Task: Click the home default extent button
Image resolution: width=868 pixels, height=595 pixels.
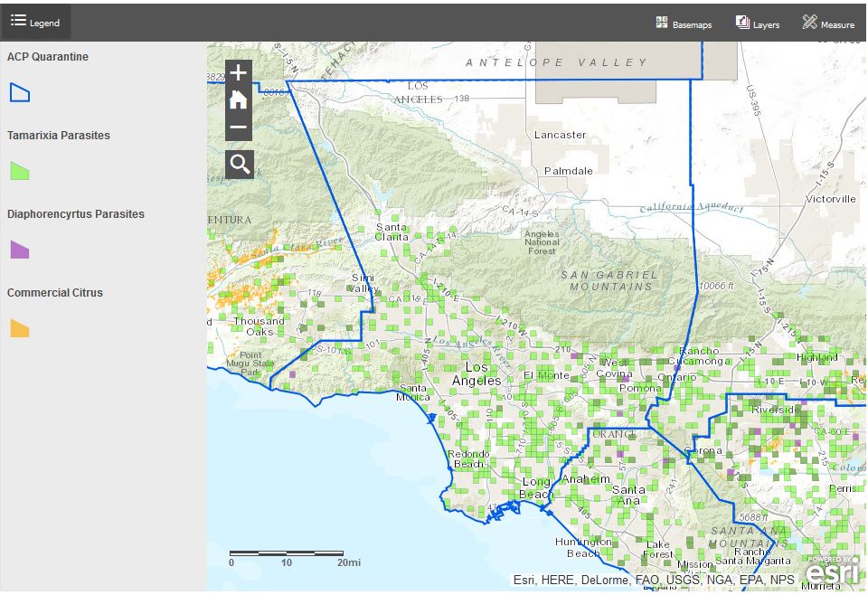Action: 239,99
